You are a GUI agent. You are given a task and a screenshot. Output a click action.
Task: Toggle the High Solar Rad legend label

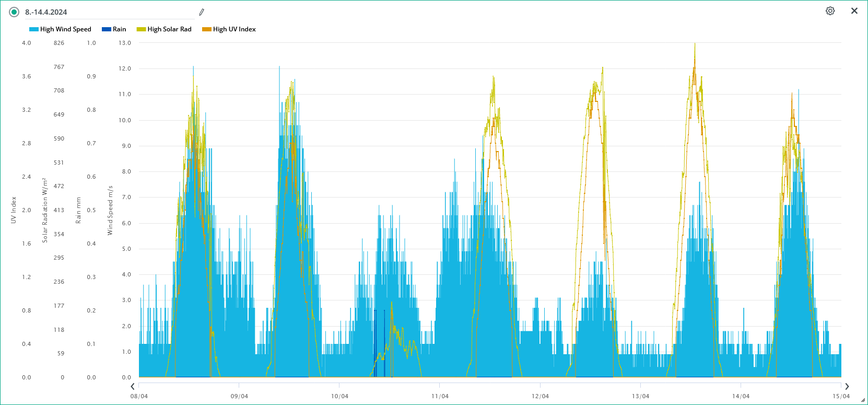click(169, 29)
